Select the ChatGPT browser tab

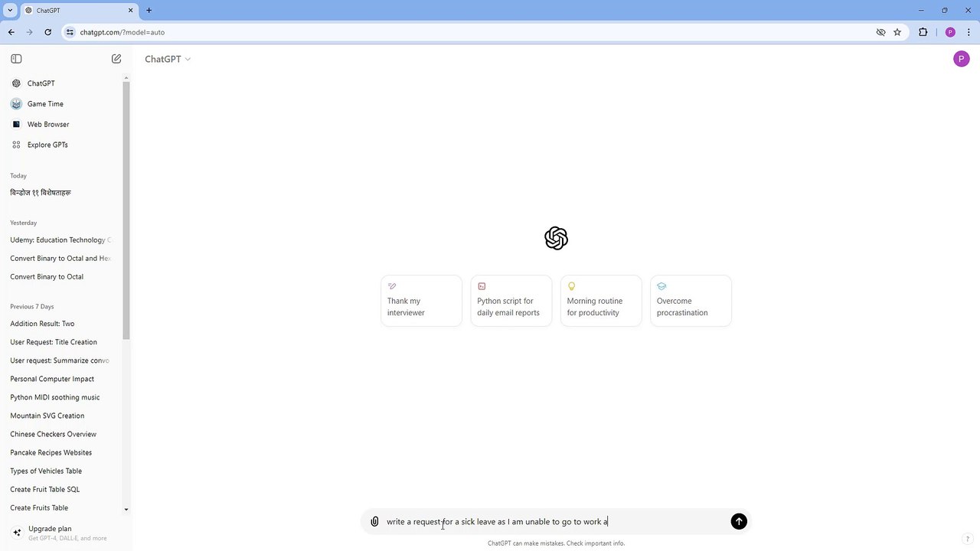pos(79,11)
